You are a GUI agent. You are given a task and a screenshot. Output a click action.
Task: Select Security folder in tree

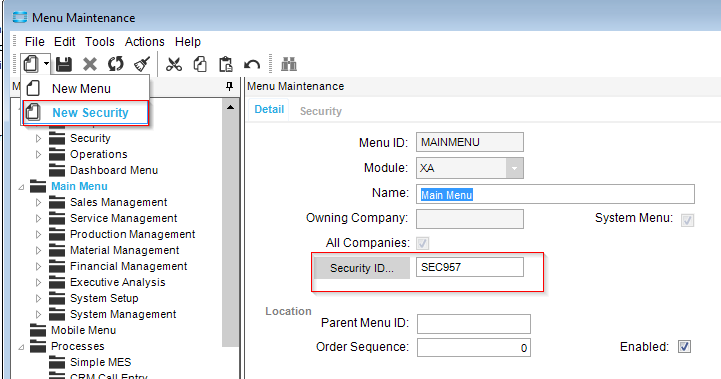pos(90,138)
